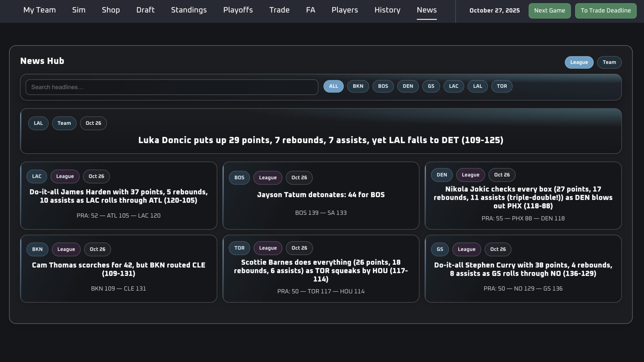The width and height of the screenshot is (644, 362).
Task: Open the Trade menu item
Action: tap(279, 10)
